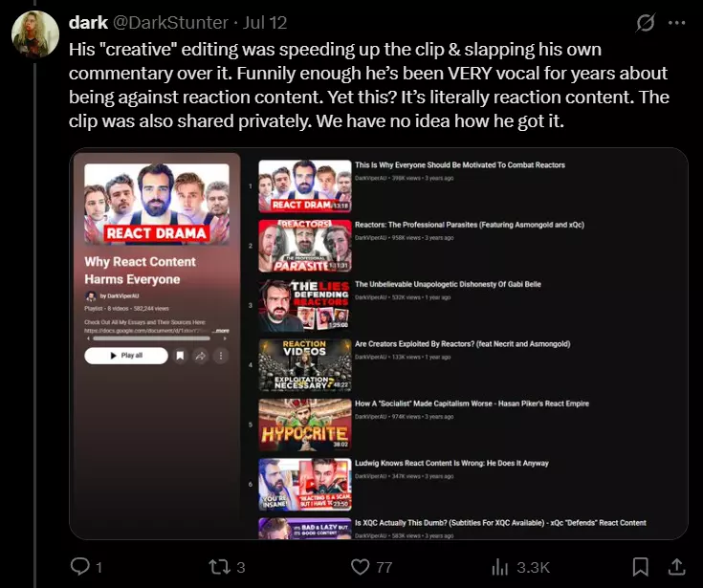Save playlist using bookmark icon
703x588 pixels.
coord(180,356)
